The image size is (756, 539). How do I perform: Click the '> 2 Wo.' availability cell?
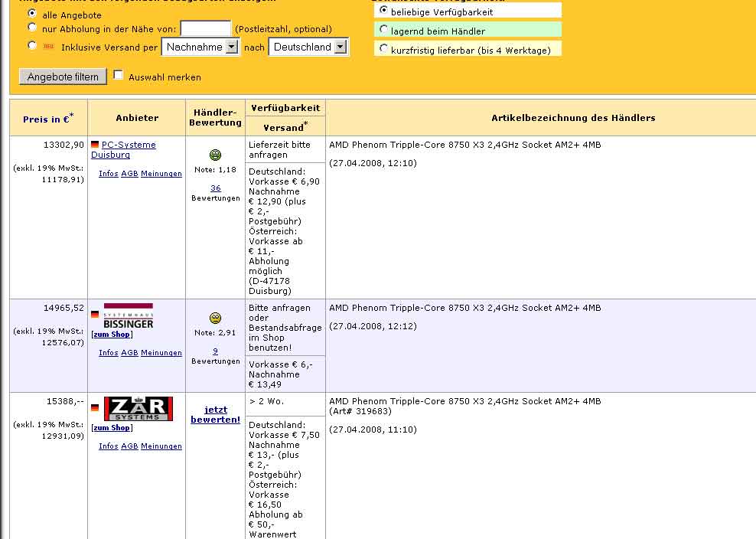(x=285, y=404)
